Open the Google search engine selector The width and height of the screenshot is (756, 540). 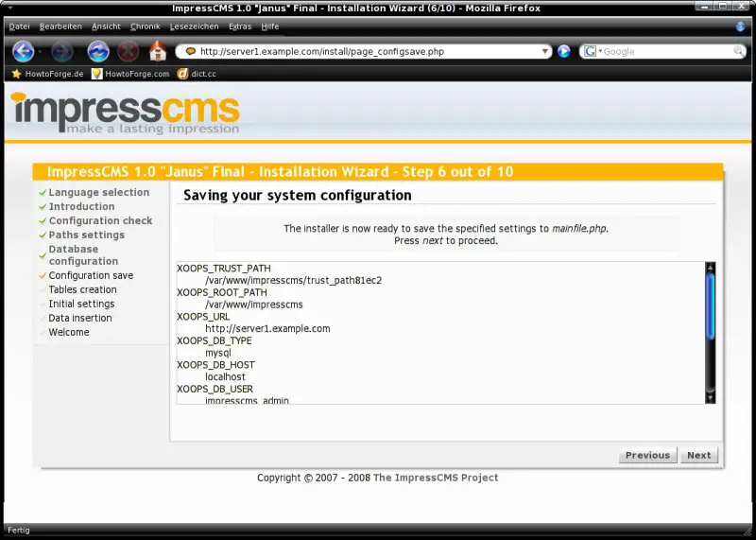593,51
